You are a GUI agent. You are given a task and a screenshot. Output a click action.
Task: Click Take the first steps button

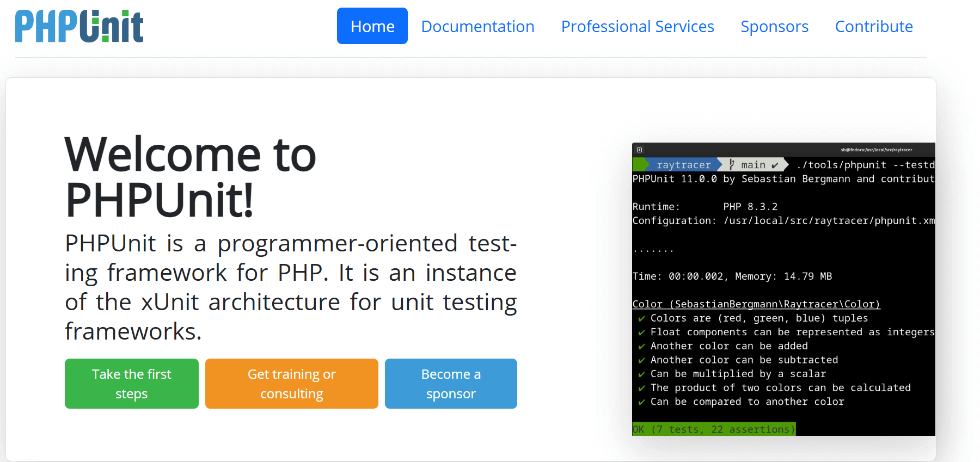tap(132, 384)
